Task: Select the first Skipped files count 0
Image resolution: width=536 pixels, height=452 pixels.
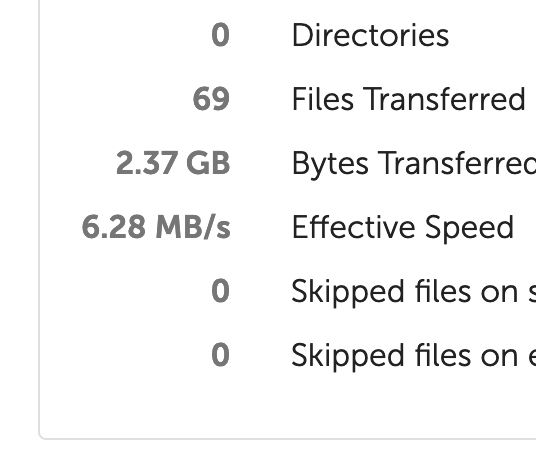Action: (220, 291)
